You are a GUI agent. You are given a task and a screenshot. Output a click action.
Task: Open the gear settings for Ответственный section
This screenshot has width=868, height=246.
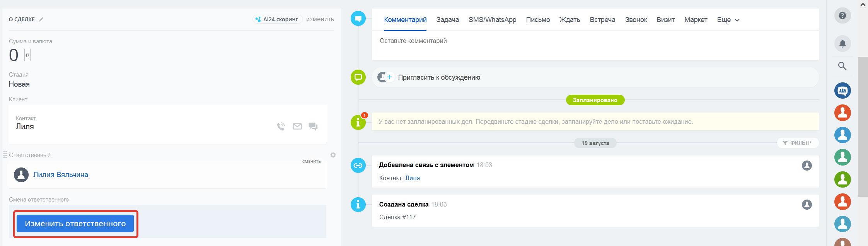(333, 155)
